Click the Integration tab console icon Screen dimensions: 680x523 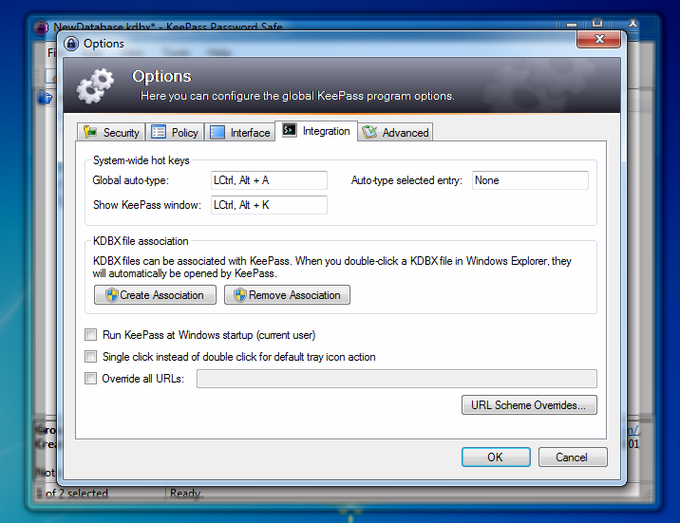click(x=289, y=130)
